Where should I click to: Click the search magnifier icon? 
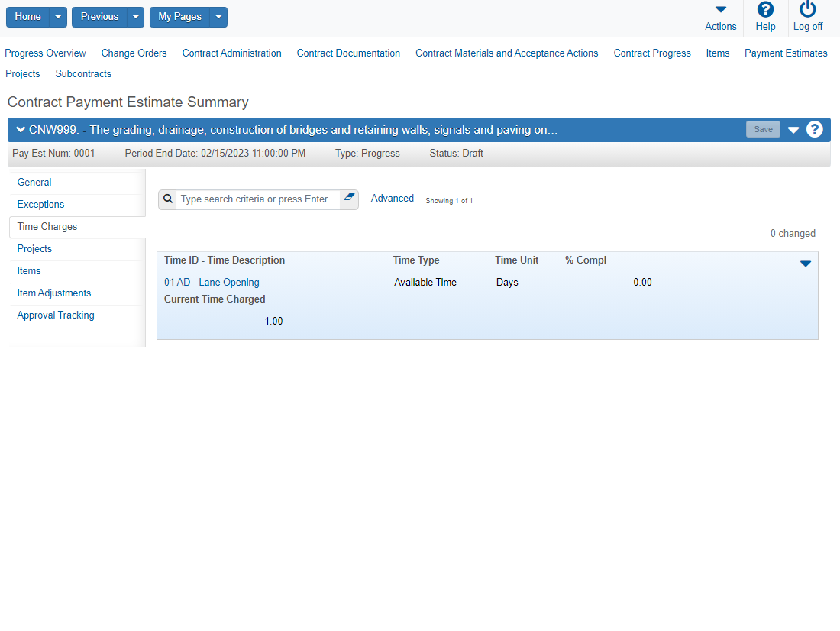[168, 199]
